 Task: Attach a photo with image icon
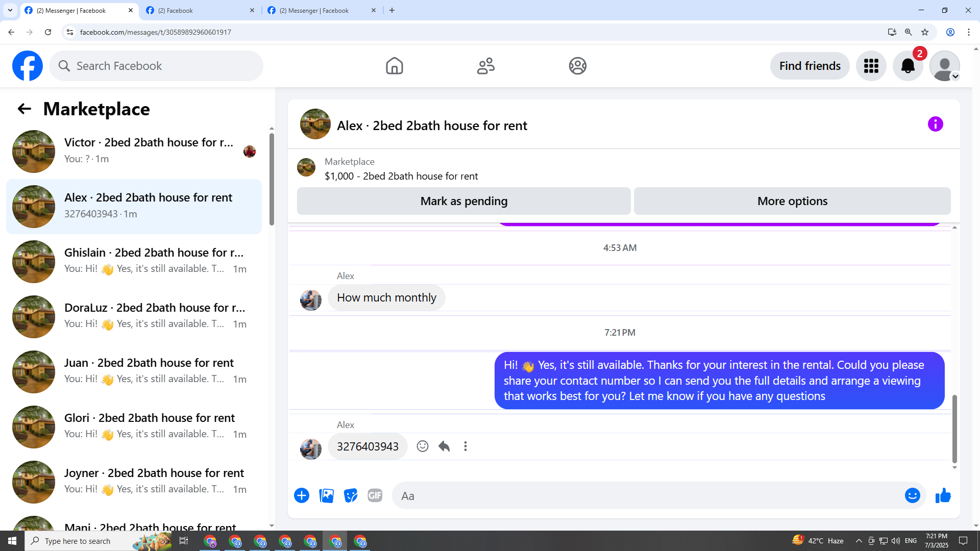pos(326,495)
